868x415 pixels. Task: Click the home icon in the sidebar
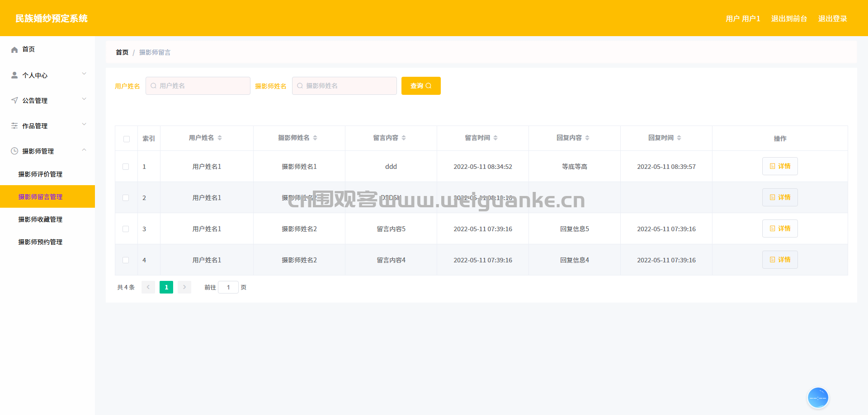(x=14, y=50)
